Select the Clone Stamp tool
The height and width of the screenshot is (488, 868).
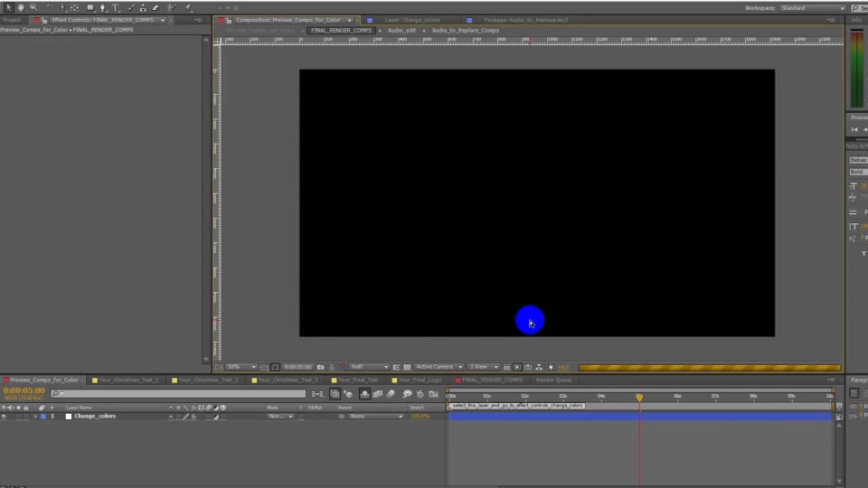coord(144,8)
